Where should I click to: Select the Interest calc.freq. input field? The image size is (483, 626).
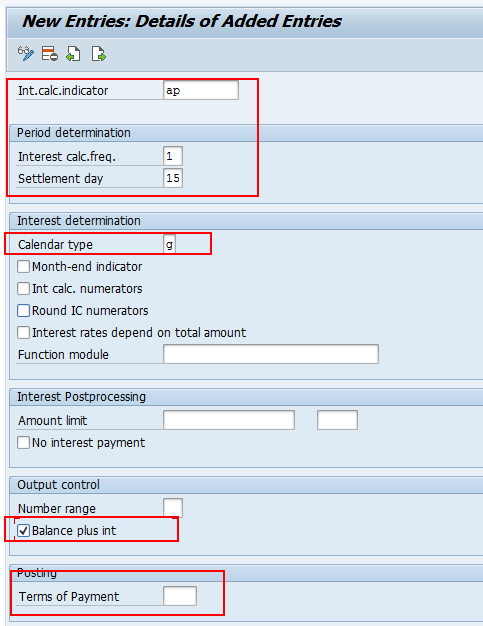click(173, 156)
